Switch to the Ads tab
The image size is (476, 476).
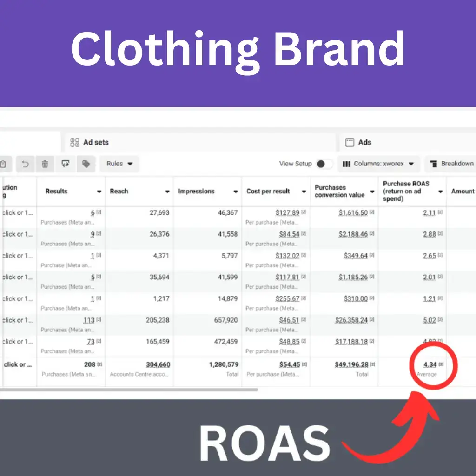408,142
